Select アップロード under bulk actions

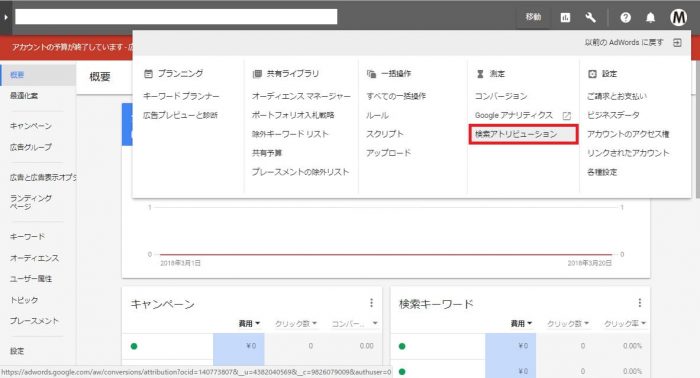388,153
